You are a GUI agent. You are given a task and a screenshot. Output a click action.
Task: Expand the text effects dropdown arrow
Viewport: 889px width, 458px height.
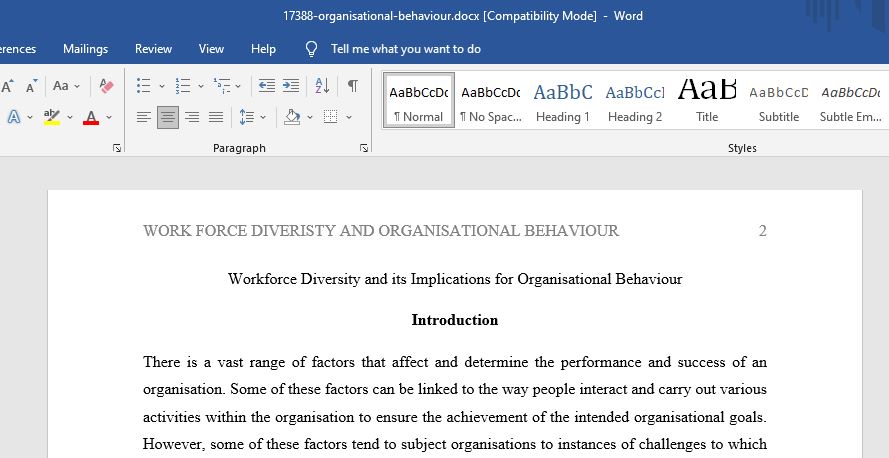click(29, 117)
